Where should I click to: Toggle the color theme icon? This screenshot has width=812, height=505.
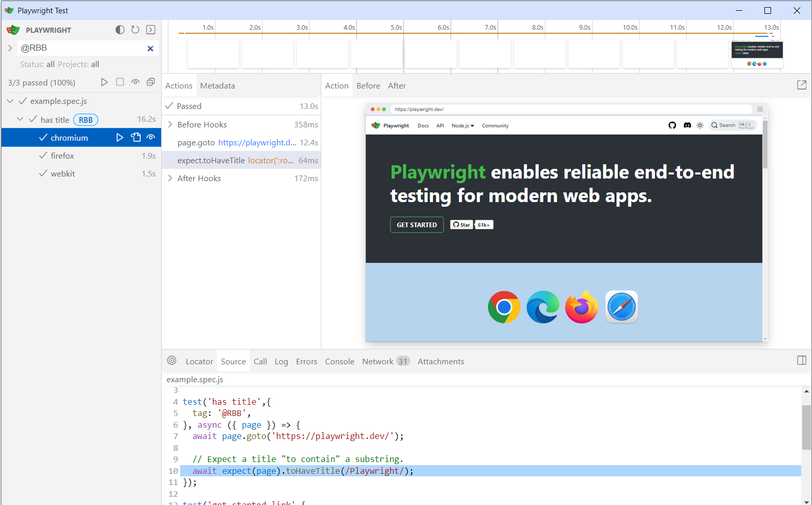pos(120,30)
